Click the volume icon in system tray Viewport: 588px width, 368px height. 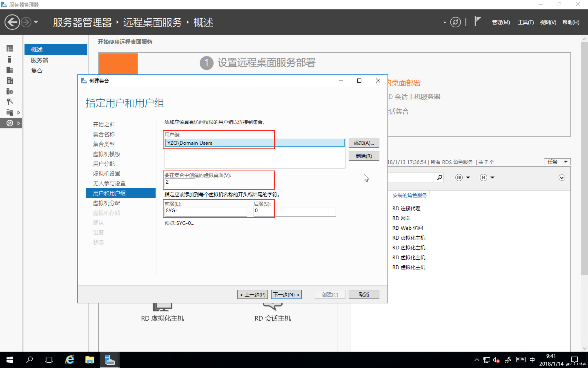click(x=496, y=360)
